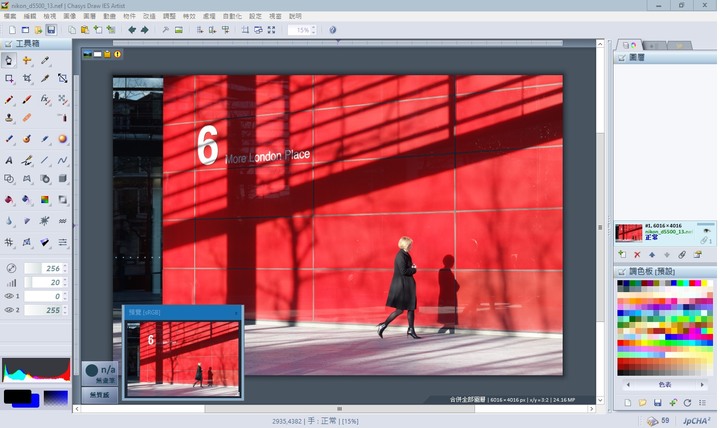Add new layer with plus icon
The image size is (720, 428).
(x=622, y=254)
